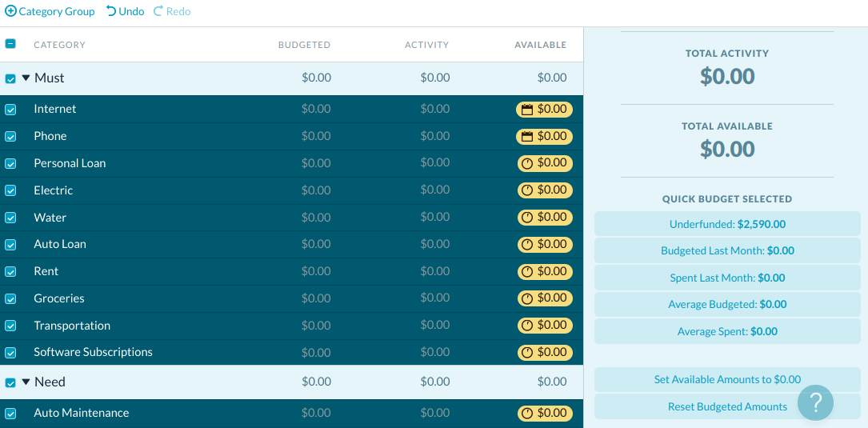Viewport: 868px width, 428px height.
Task: Click Set Available Amounts to $0.00
Action: click(727, 380)
